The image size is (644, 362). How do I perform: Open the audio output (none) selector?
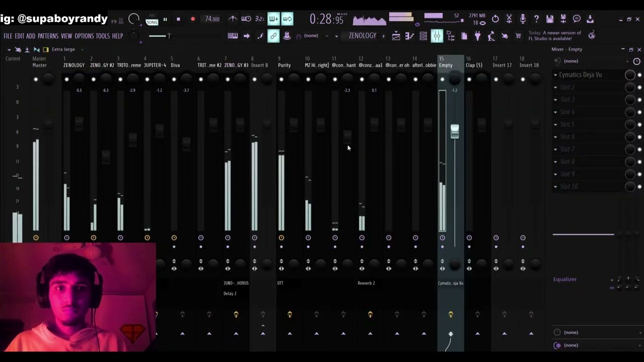coord(598,345)
